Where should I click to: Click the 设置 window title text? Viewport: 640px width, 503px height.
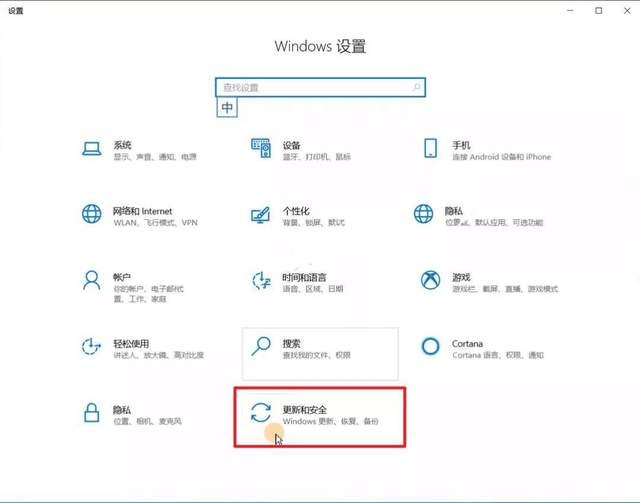16,11
